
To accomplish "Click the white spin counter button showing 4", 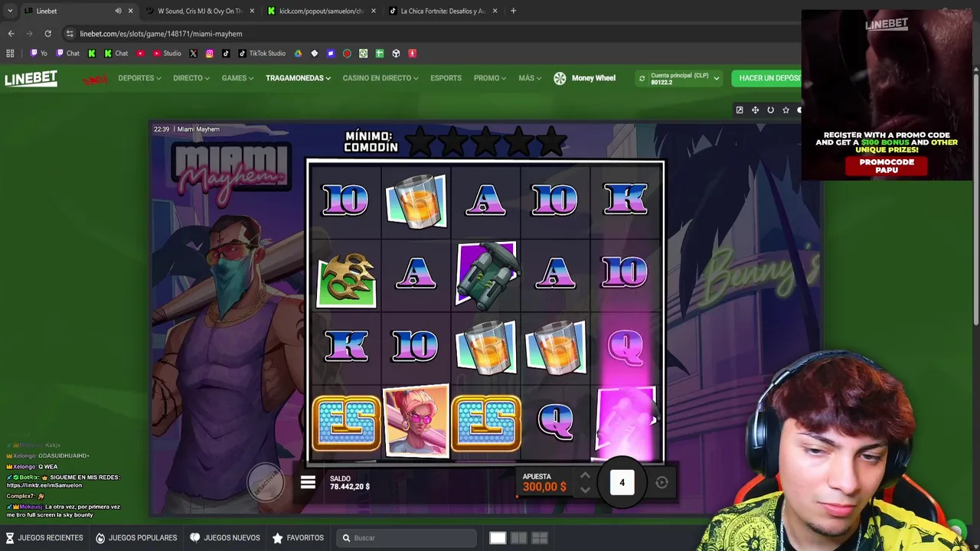I will pyautogui.click(x=622, y=482).
